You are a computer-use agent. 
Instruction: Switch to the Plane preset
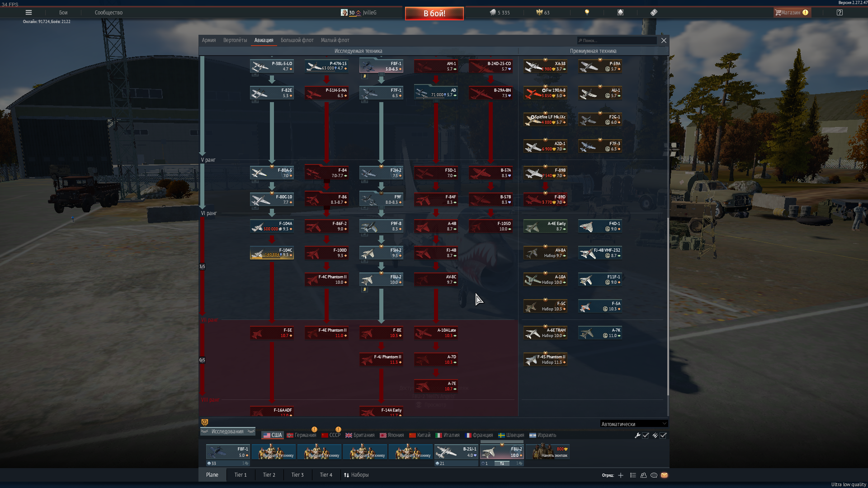[x=212, y=475]
